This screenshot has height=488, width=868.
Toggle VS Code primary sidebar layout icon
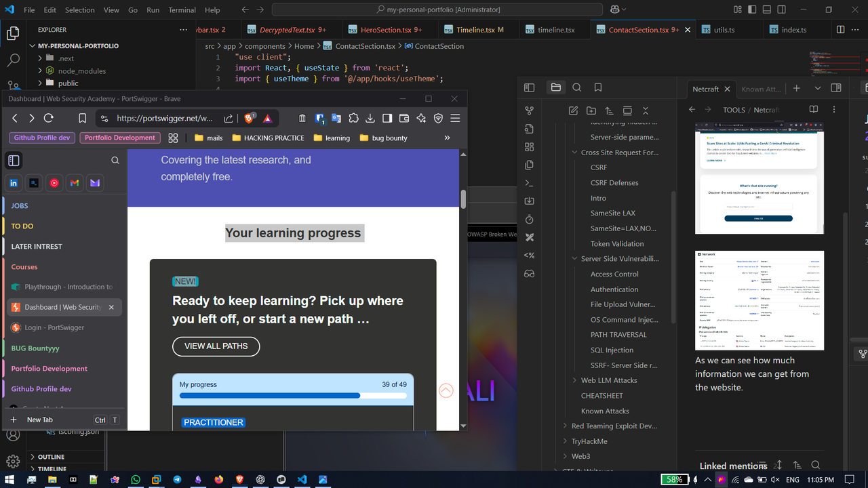coord(752,9)
